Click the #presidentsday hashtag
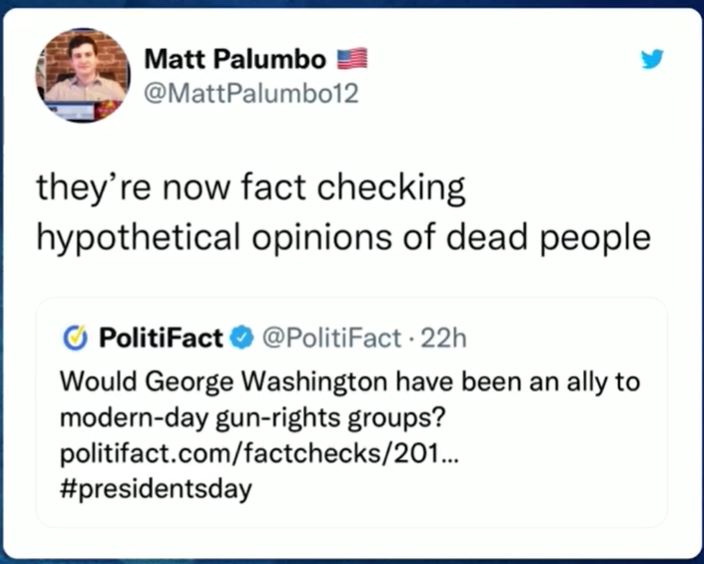The image size is (704, 564). click(157, 490)
